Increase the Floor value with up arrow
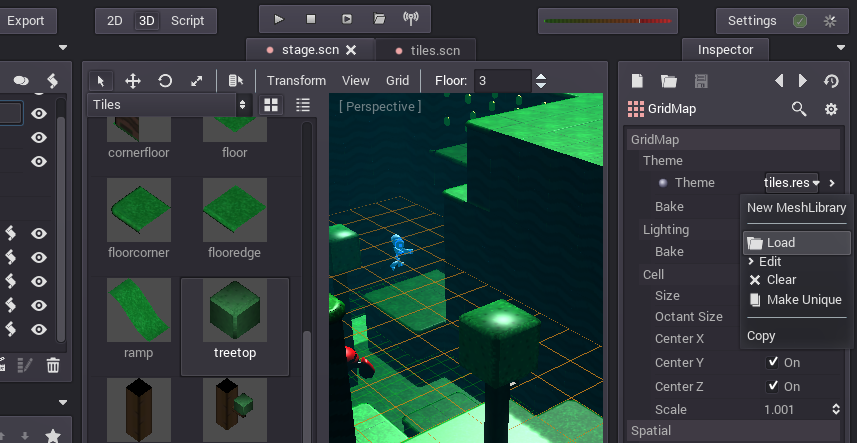This screenshot has width=857, height=443. coord(541,76)
